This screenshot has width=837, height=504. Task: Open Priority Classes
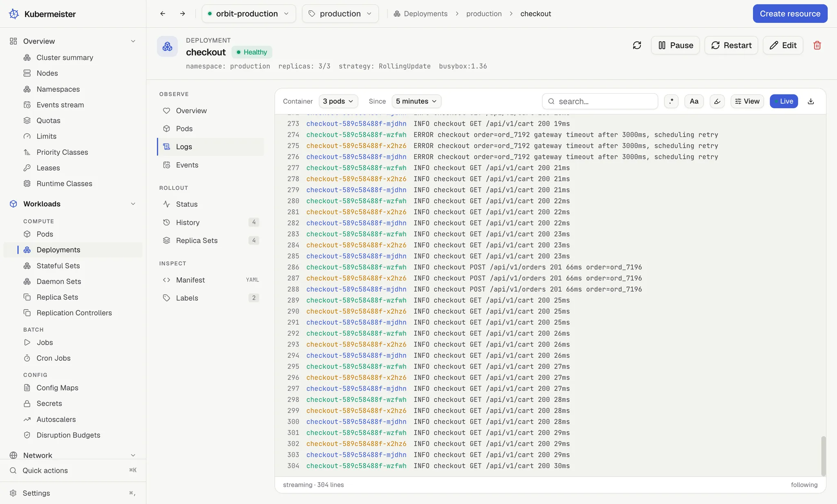[x=62, y=152]
